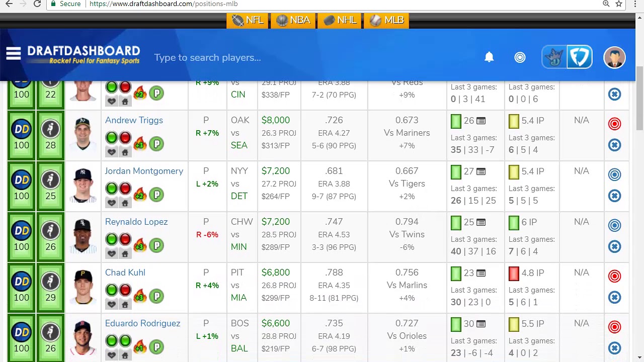Open the target icon in the header

point(520,57)
